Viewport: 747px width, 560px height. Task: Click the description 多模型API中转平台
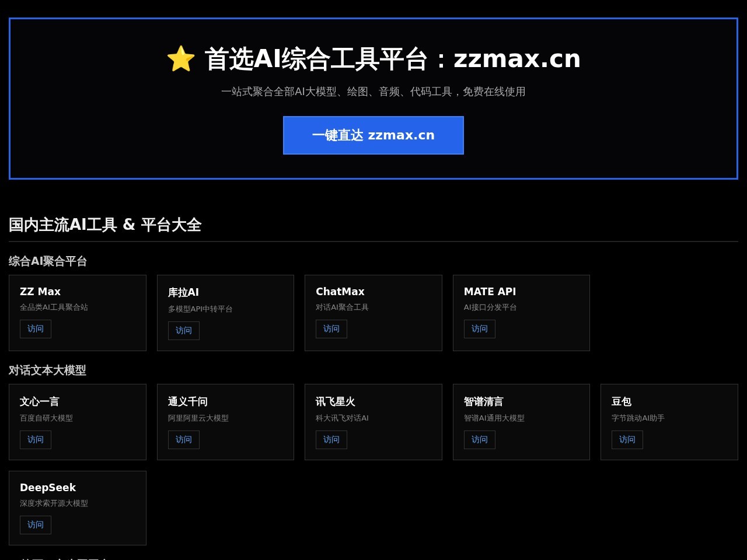coord(200,309)
